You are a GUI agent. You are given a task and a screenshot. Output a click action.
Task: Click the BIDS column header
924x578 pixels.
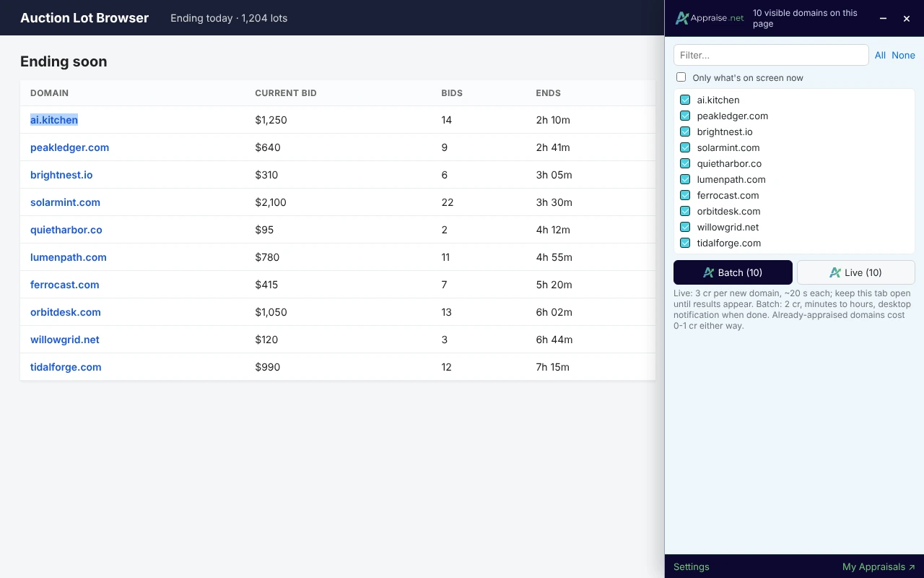click(452, 93)
